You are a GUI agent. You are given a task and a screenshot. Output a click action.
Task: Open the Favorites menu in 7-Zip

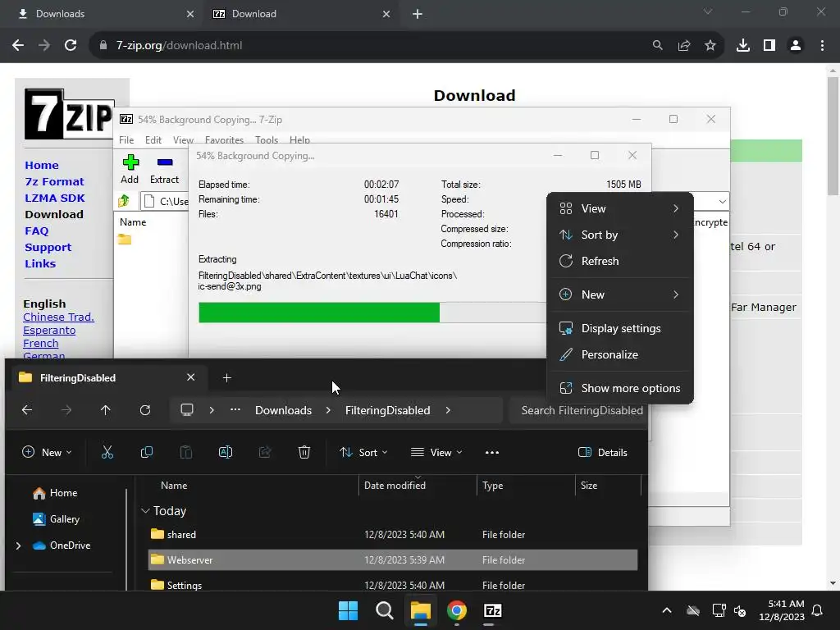click(x=224, y=139)
